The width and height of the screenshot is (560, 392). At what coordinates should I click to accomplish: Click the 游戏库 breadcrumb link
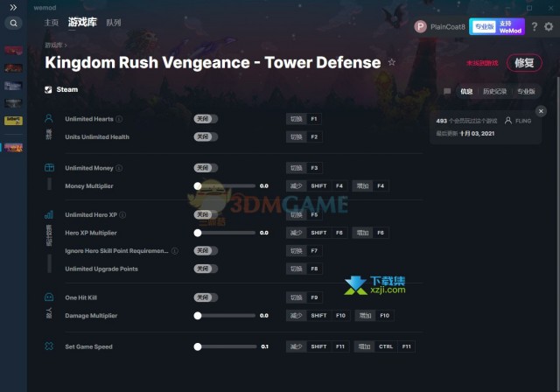53,44
